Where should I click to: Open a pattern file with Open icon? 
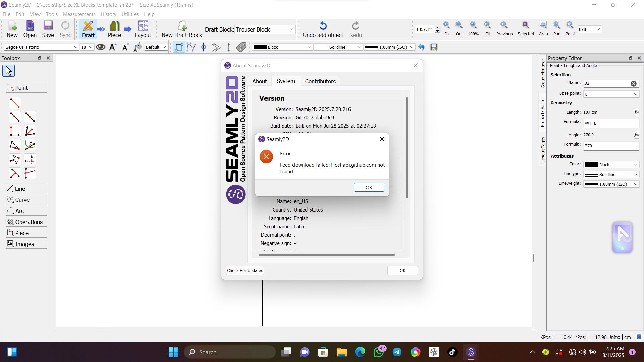[30, 29]
